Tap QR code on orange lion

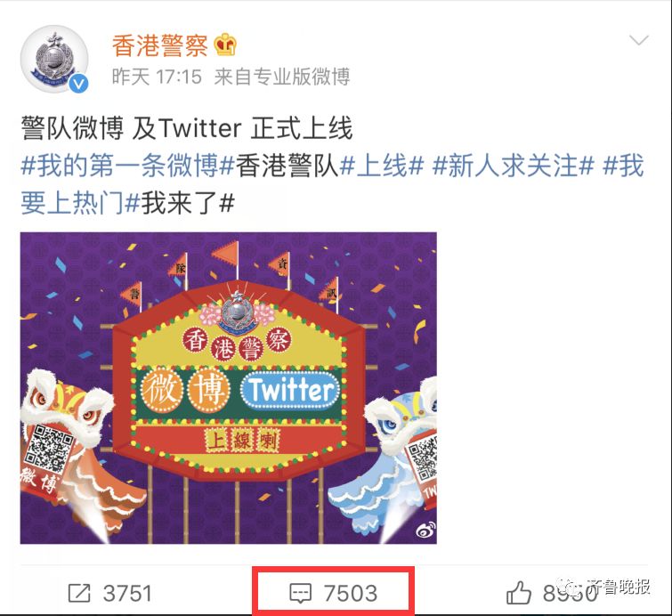pyautogui.click(x=47, y=448)
